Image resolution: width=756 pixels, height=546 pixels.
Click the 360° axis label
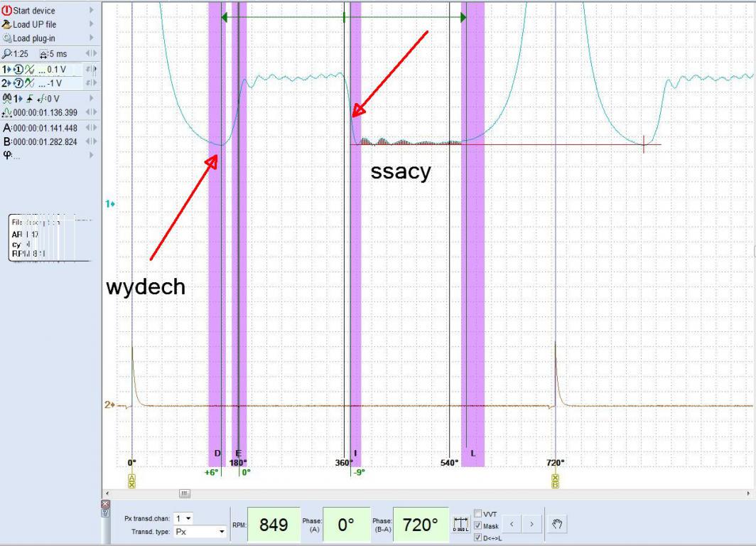tap(344, 463)
